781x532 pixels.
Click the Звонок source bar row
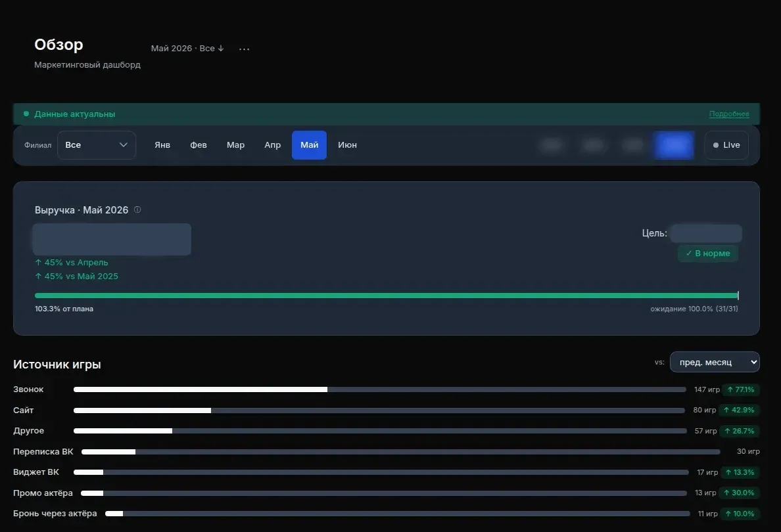click(x=387, y=389)
